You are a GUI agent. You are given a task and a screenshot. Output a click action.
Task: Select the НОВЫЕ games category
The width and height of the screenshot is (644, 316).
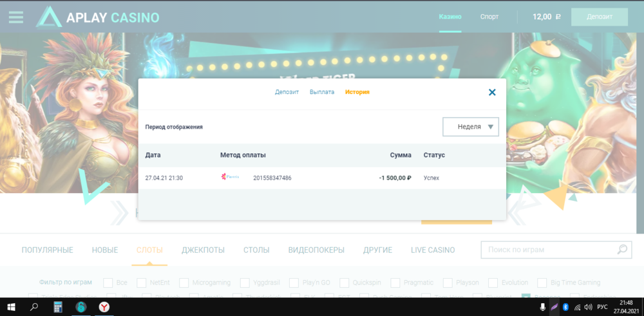[x=105, y=250]
